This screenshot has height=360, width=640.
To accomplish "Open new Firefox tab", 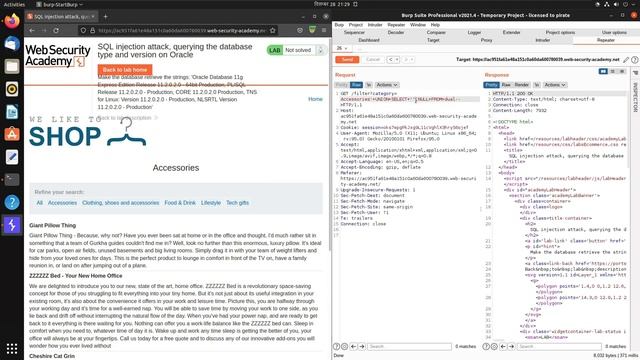I will (105, 16).
